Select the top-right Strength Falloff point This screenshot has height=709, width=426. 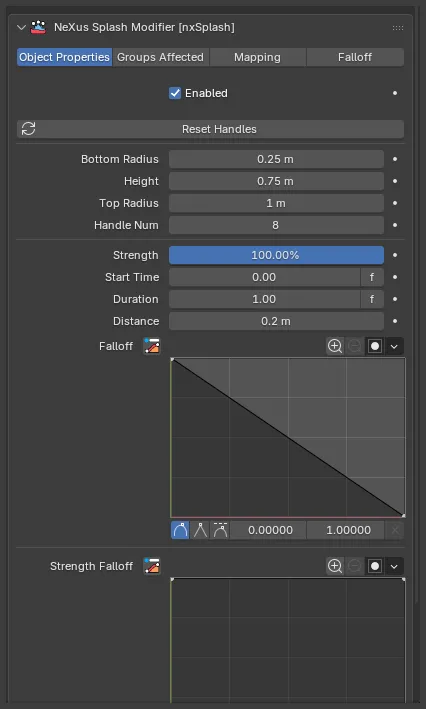[x=403, y=579]
